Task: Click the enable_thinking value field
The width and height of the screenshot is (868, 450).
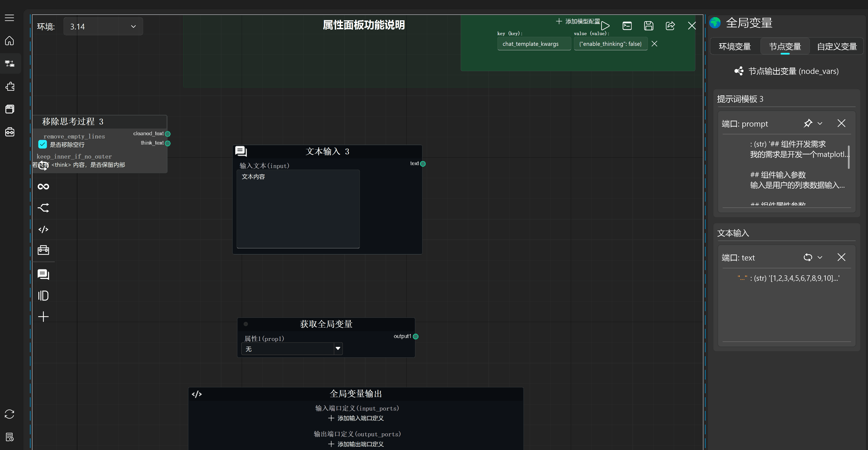Action: 611,44
